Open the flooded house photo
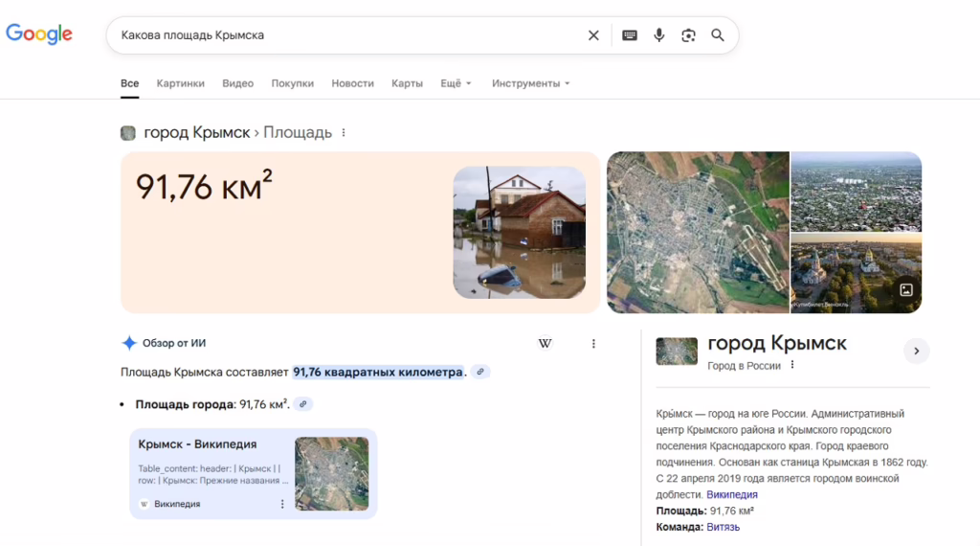The height and width of the screenshot is (546, 980). [x=520, y=232]
